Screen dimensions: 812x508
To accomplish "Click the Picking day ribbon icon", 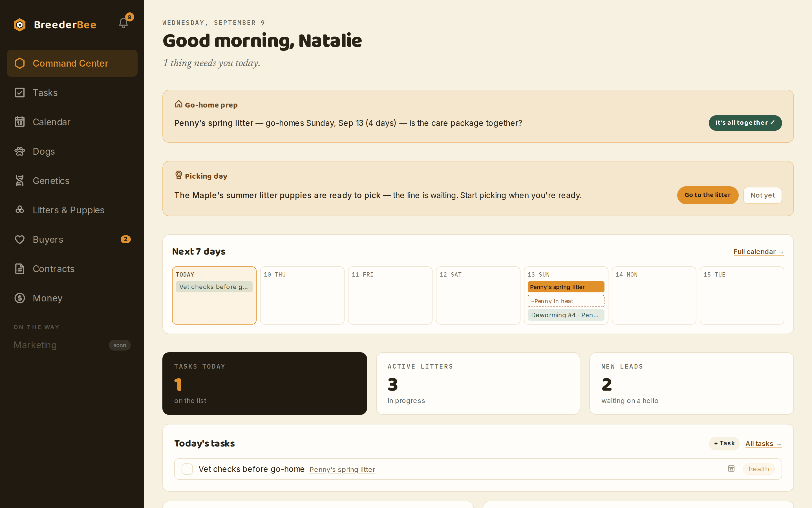I will [x=178, y=175].
